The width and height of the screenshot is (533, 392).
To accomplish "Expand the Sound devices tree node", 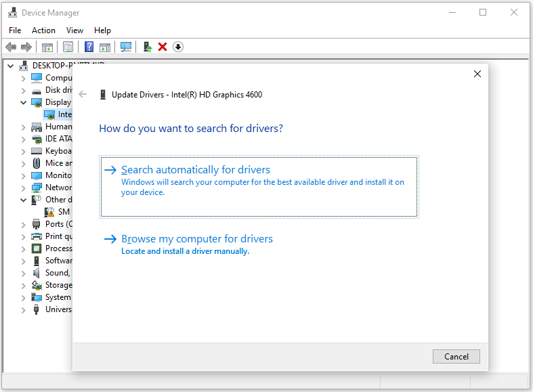I will pos(24,273).
